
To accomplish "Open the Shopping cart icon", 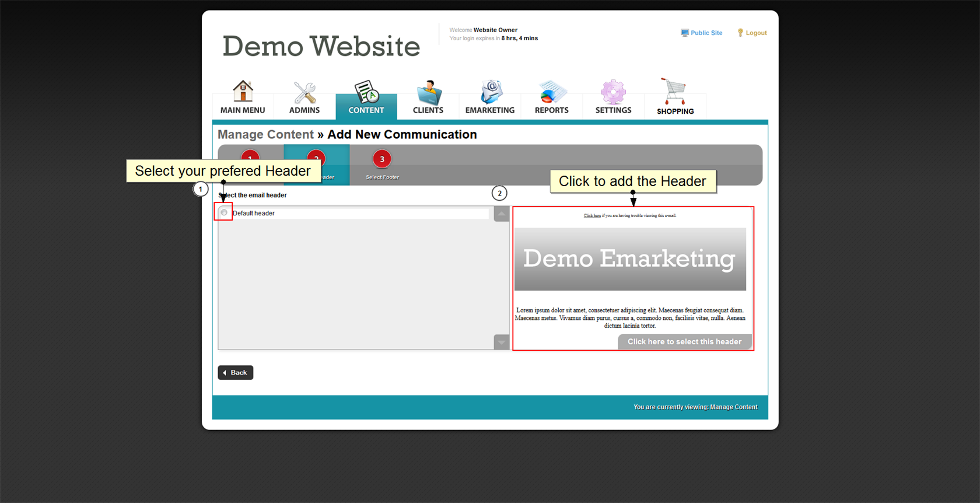I will (x=675, y=92).
